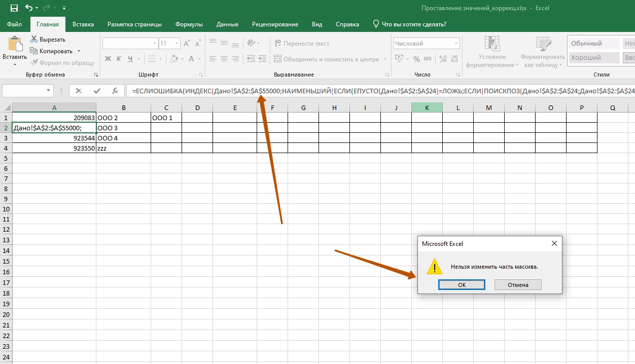Click the Save icon in quick access toolbar

14,8
